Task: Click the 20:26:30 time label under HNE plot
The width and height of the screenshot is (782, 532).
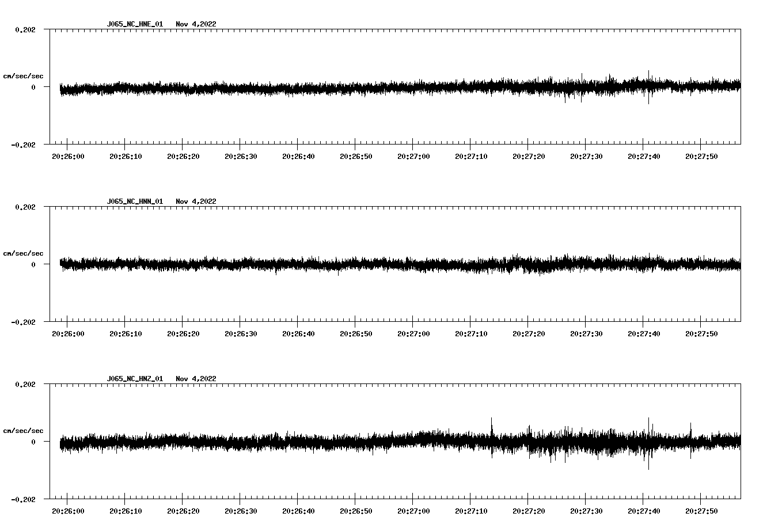Action: tap(241, 157)
